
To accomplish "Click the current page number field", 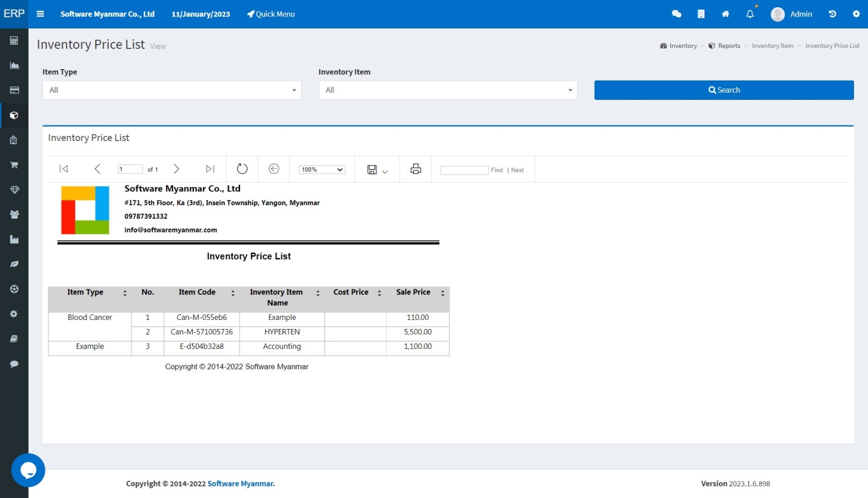I will pyautogui.click(x=130, y=170).
